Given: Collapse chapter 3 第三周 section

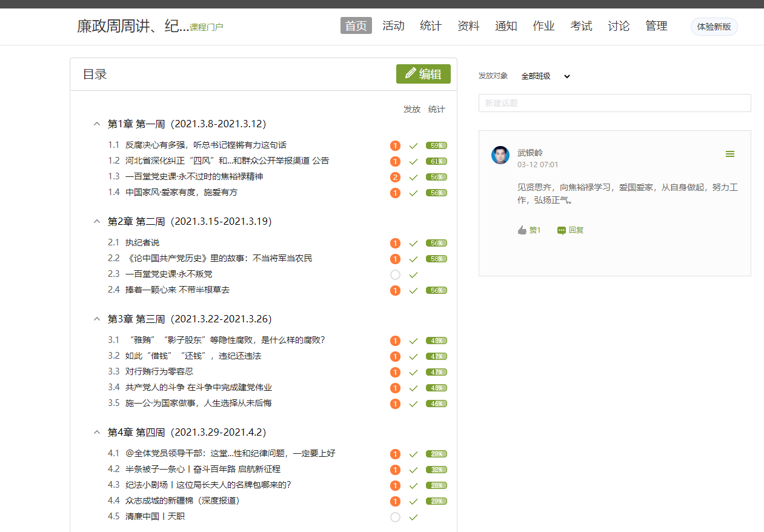Looking at the screenshot, I should (96, 319).
